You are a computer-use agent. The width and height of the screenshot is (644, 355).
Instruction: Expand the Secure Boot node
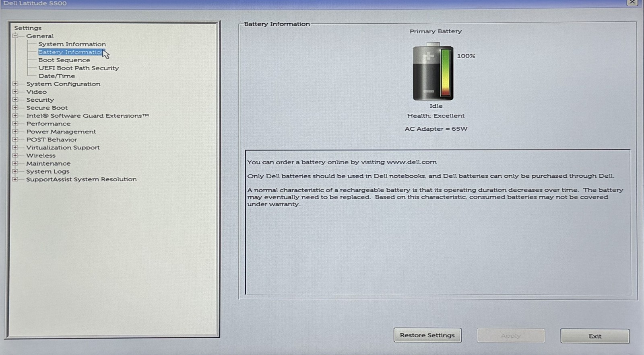point(15,108)
